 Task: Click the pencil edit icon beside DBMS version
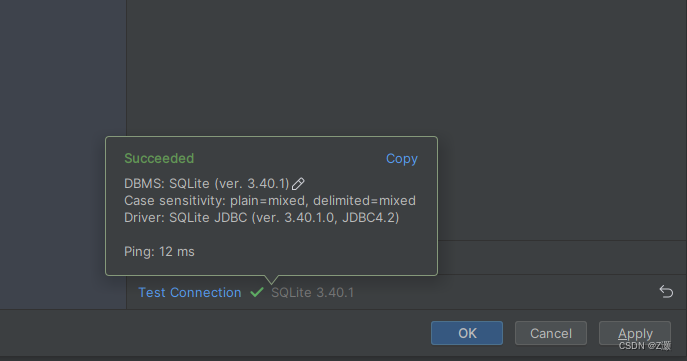tap(298, 184)
